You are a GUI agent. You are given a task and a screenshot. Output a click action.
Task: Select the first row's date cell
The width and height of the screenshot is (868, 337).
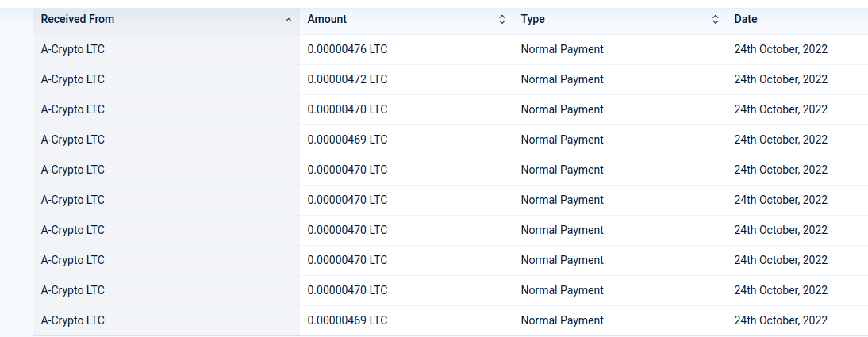(x=781, y=49)
